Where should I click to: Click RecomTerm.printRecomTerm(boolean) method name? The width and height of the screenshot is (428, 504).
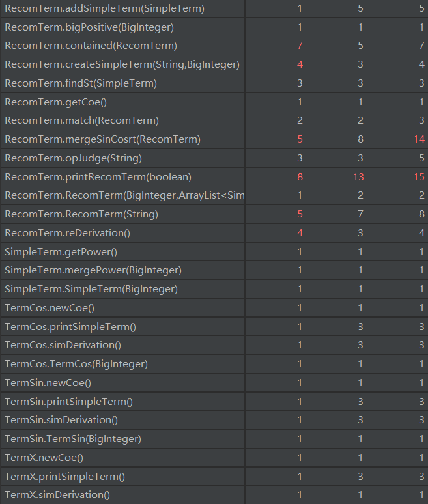coord(98,177)
